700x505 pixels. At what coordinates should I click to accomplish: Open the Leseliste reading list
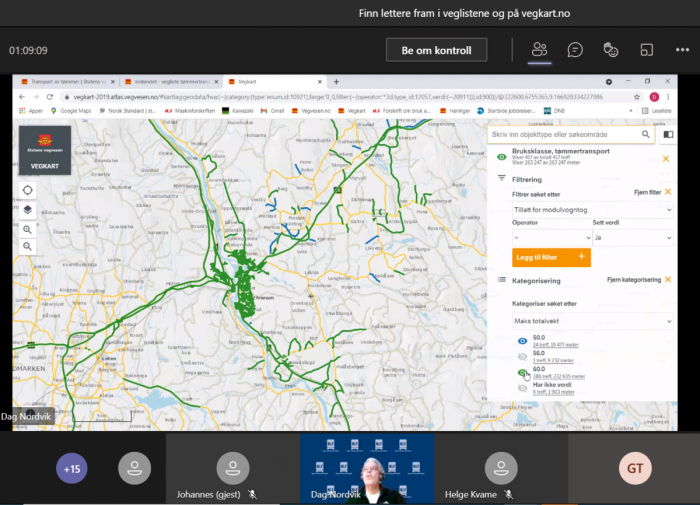click(x=656, y=111)
